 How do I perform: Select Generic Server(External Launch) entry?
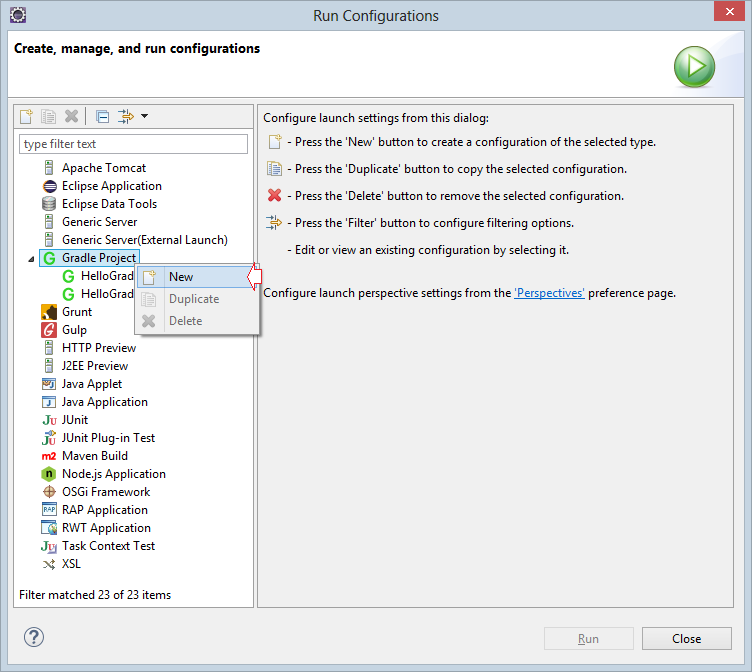coord(145,240)
